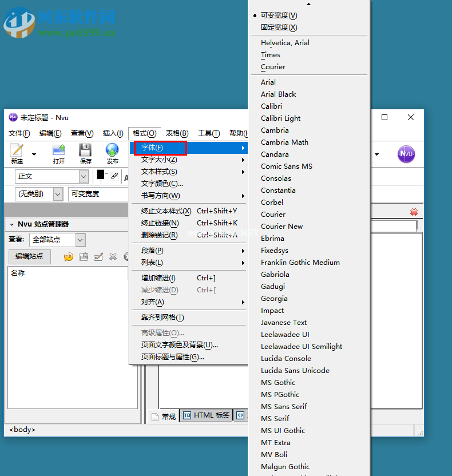Expand the 书写方向(W) submenu
This screenshot has height=476, width=452.
point(189,196)
